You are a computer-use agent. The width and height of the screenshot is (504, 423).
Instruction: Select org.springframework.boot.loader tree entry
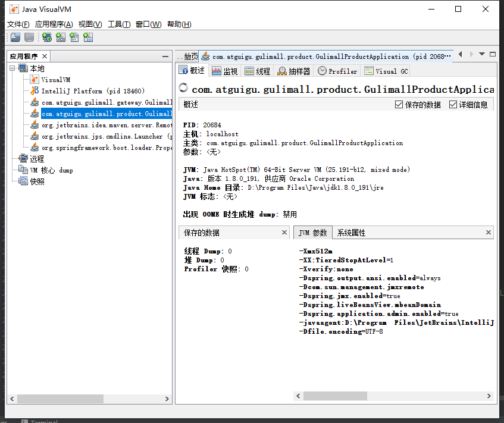pos(107,148)
